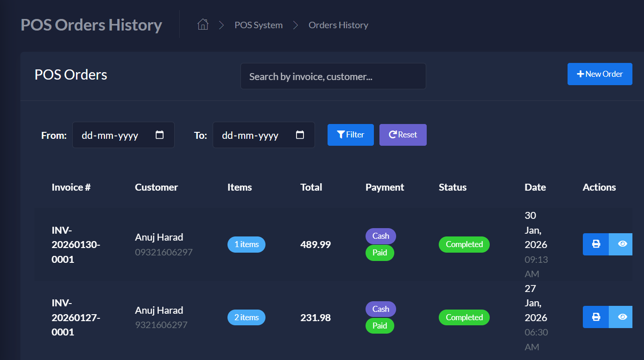The width and height of the screenshot is (644, 360).
Task: Toggle the Paid badge on the first order
Action: (380, 253)
